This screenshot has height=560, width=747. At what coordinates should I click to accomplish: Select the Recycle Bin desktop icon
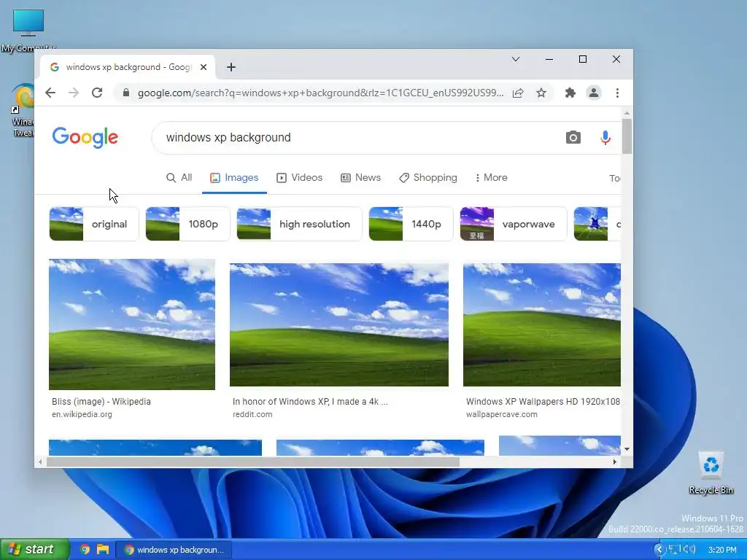coord(711,473)
